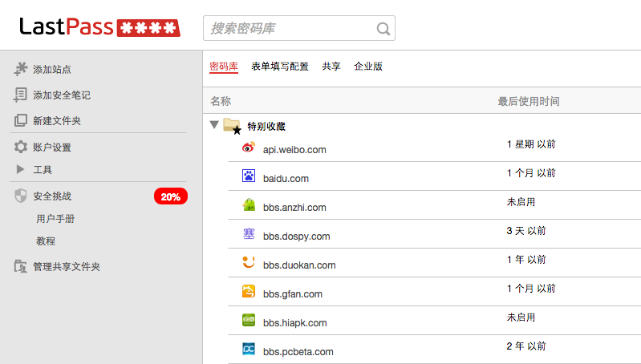Screen dimensions: 641x364
Task: Click the '1 年 以前' timestamp
Action: [x=526, y=260]
